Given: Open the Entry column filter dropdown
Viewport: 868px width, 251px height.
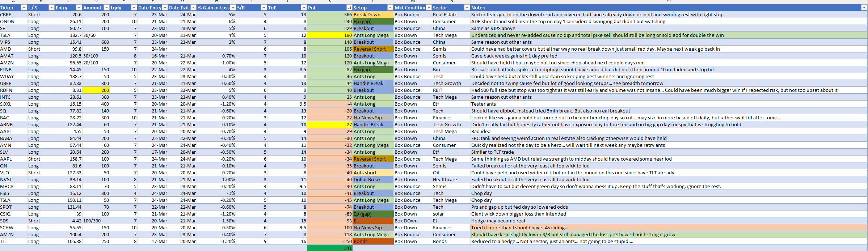Looking at the screenshot, I should click(79, 8).
